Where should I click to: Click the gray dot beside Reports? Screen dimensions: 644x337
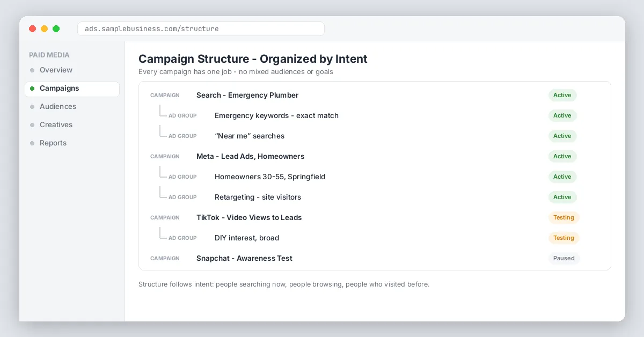coord(32,143)
